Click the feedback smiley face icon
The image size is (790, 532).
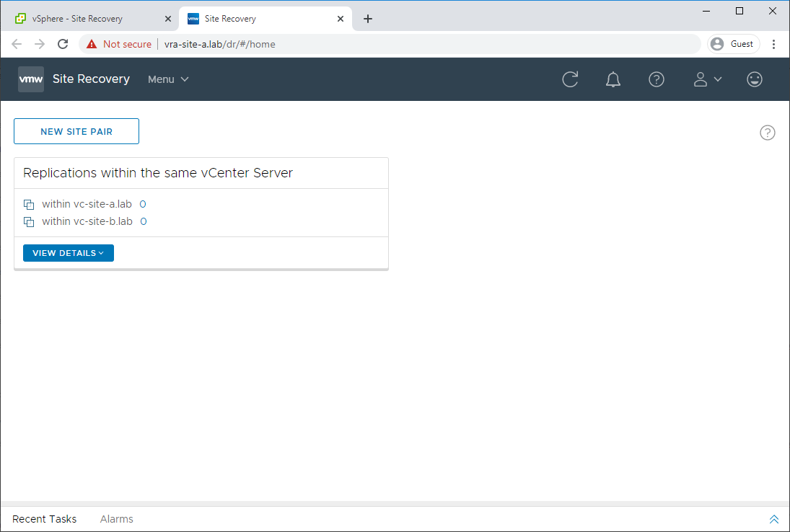tap(754, 79)
